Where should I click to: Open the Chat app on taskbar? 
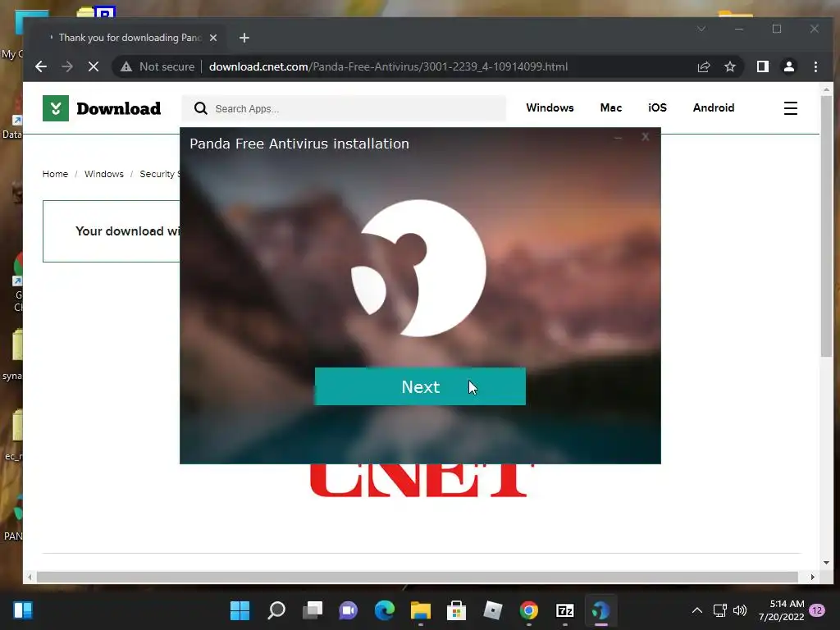[348, 610]
